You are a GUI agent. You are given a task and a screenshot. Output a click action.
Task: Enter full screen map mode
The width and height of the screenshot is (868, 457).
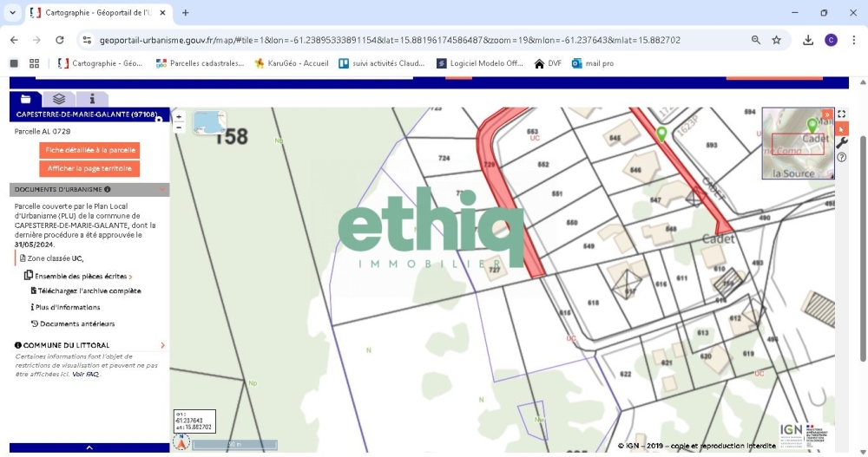(x=841, y=114)
